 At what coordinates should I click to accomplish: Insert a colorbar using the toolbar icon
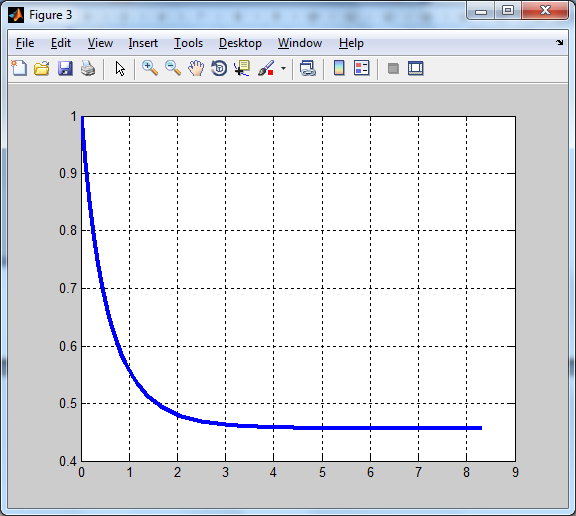339,68
